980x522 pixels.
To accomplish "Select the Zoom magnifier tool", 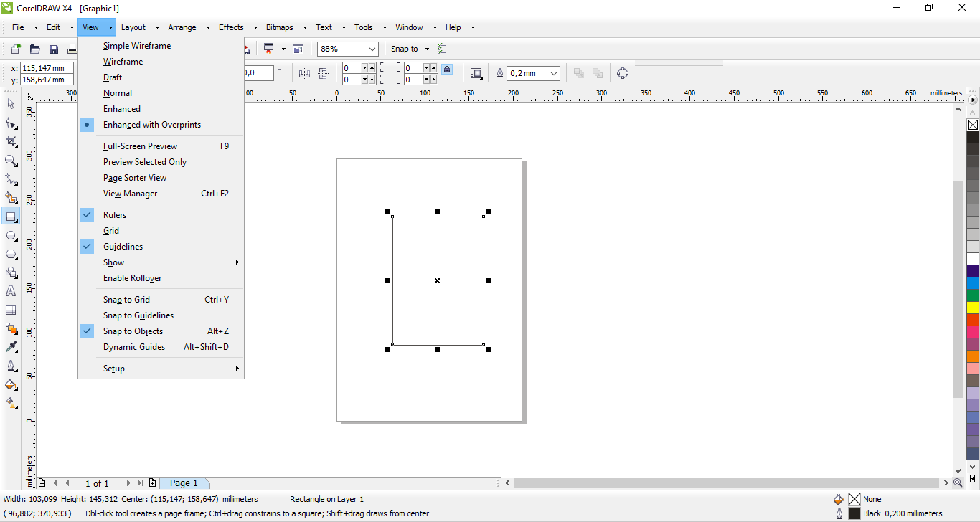I will pyautogui.click(x=11, y=161).
